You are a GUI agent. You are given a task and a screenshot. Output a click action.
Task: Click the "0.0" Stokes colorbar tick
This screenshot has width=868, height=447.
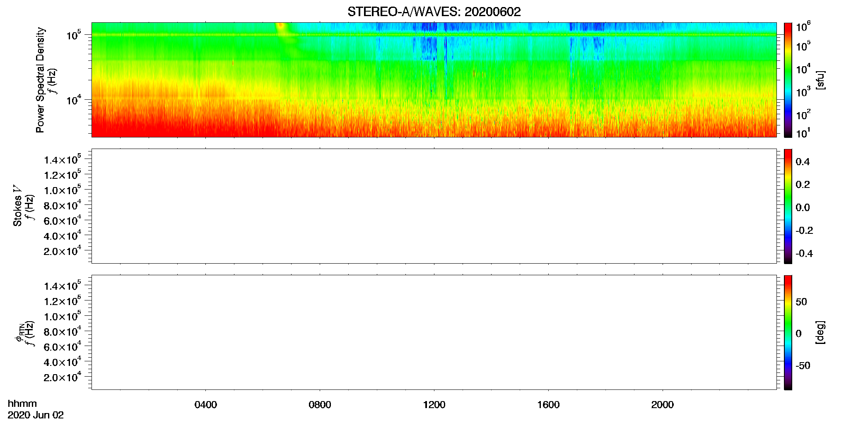point(803,208)
